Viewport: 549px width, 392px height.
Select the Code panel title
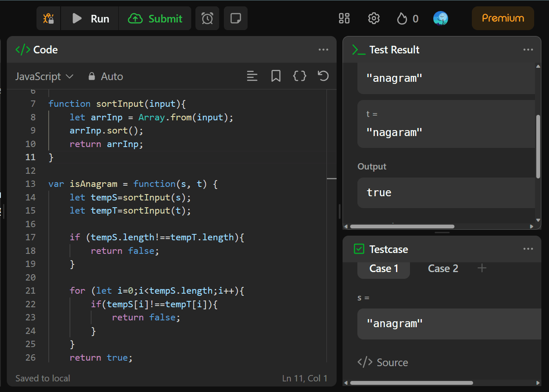(45, 50)
